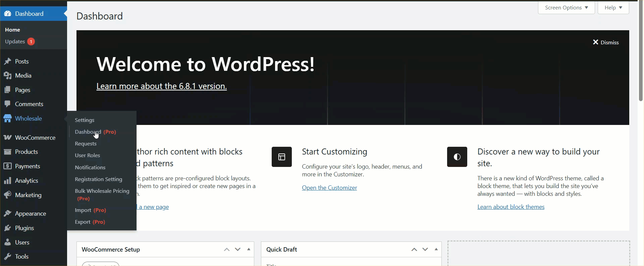644x266 pixels.
Task: Open Registration Setting submenu item
Action: (98, 179)
